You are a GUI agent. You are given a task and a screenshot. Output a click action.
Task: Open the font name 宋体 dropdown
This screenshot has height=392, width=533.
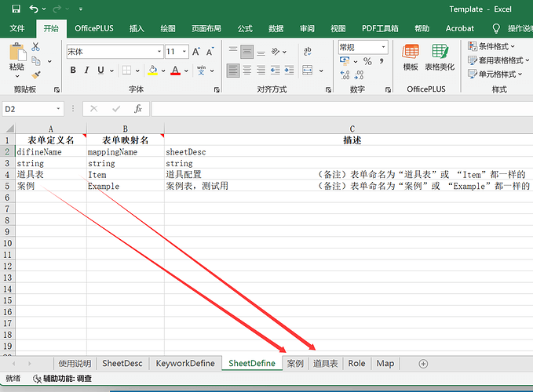click(159, 52)
